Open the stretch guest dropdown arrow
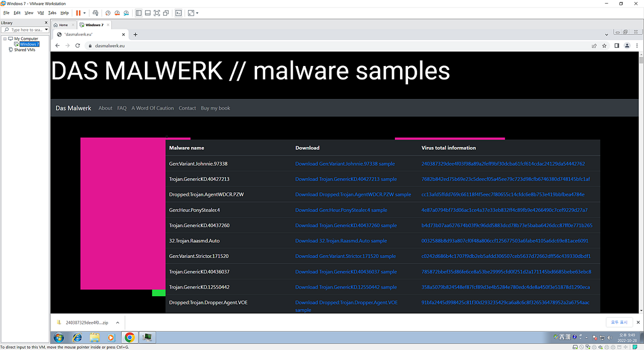This screenshot has width=644, height=350. 197,13
